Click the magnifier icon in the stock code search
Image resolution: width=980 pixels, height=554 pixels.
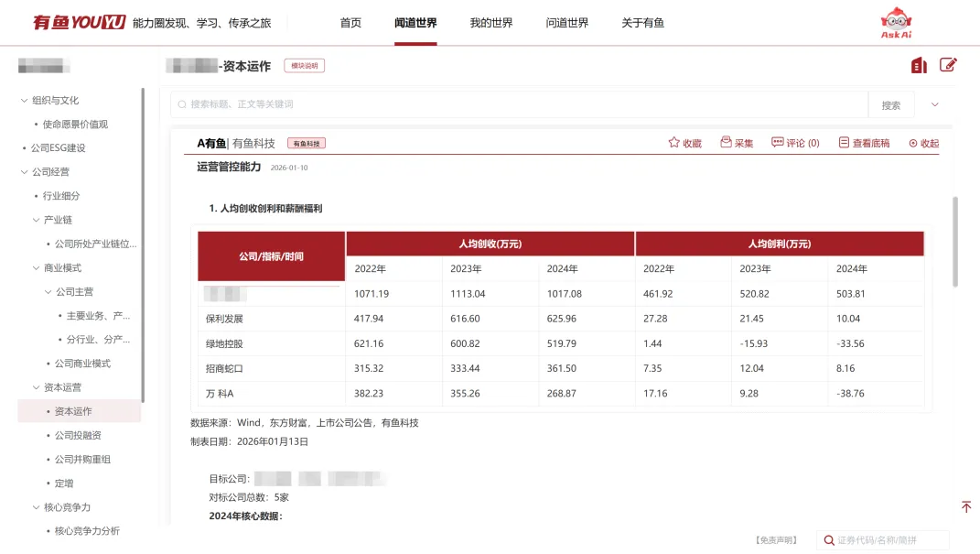pyautogui.click(x=829, y=540)
